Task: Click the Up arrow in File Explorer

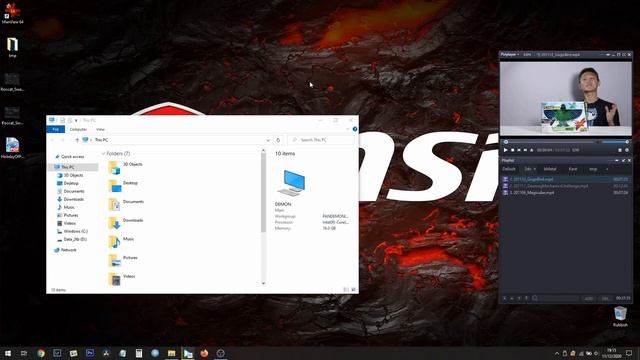Action: point(77,140)
